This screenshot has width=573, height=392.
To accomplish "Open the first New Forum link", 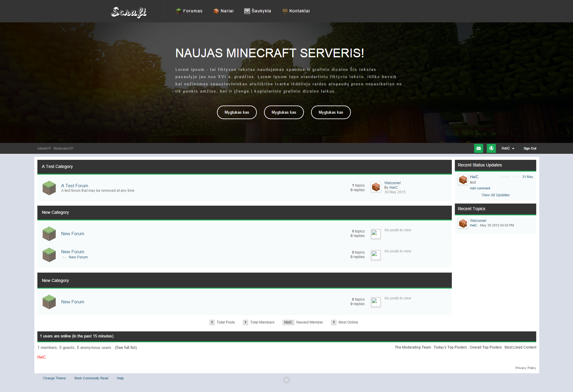I will [x=73, y=234].
